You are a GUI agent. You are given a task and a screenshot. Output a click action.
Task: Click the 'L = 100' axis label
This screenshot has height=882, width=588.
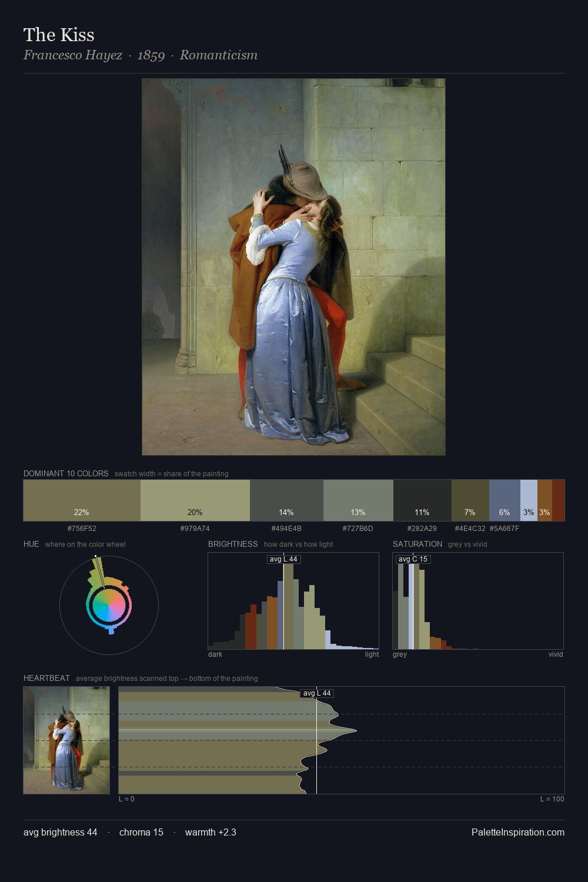tap(552, 799)
